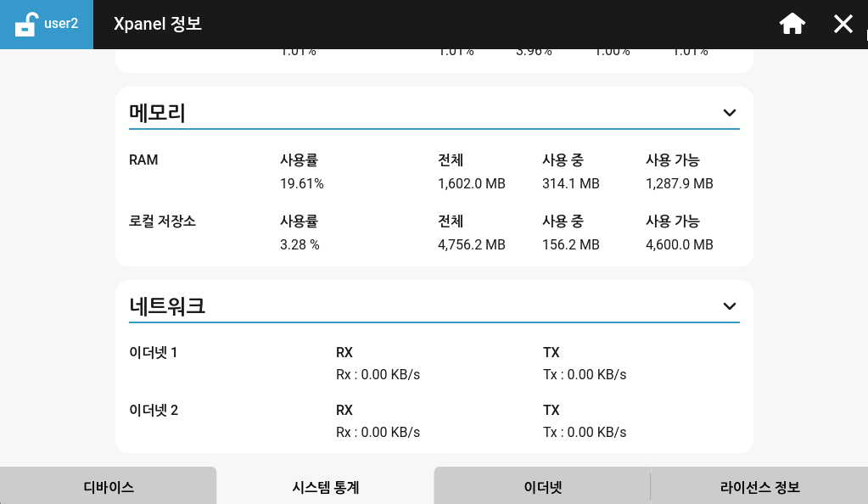This screenshot has width=868, height=504.
Task: Click the 메모리 section heading
Action: point(157,113)
